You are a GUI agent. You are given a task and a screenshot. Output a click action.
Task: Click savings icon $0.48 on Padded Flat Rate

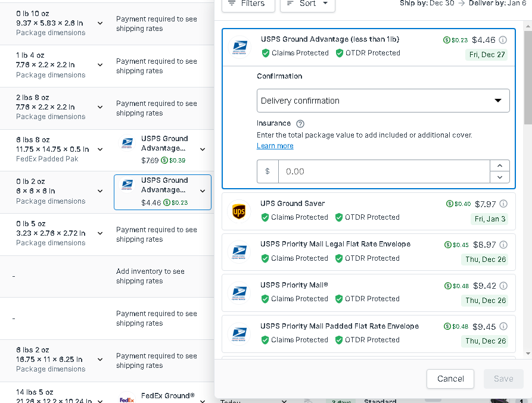pos(447,326)
